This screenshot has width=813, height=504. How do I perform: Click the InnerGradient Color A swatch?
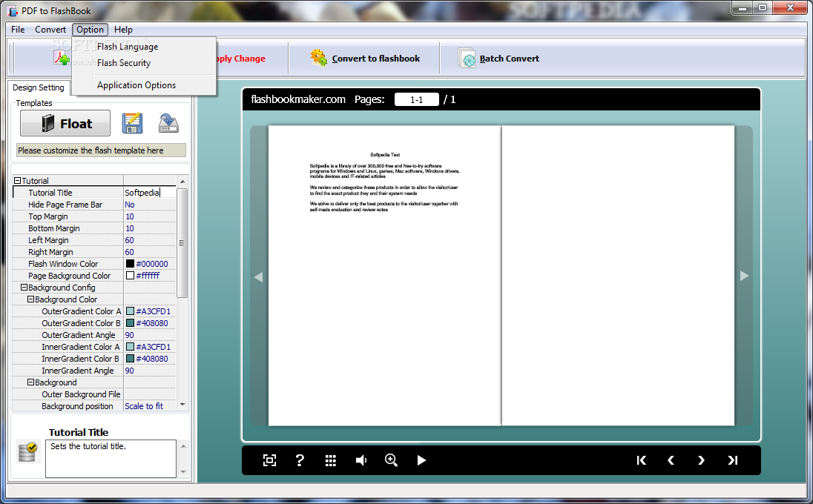click(130, 347)
